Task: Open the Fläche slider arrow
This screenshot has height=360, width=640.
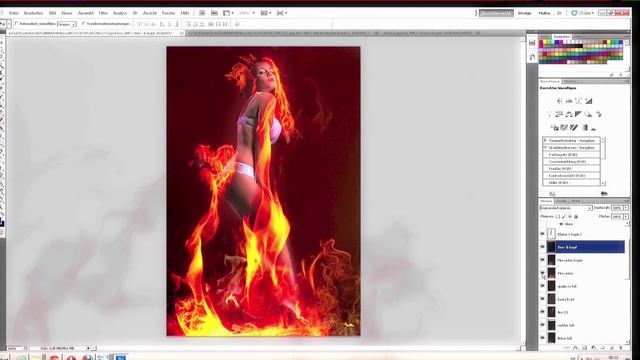Action: tap(626, 216)
